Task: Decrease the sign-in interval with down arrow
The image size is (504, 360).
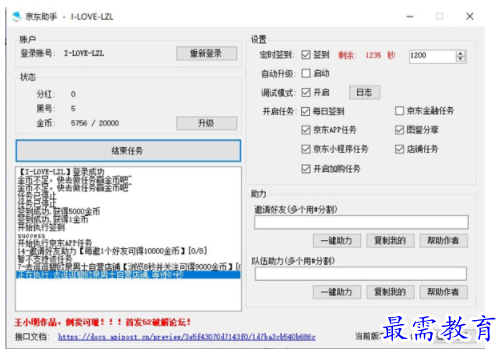Action: 460,59
